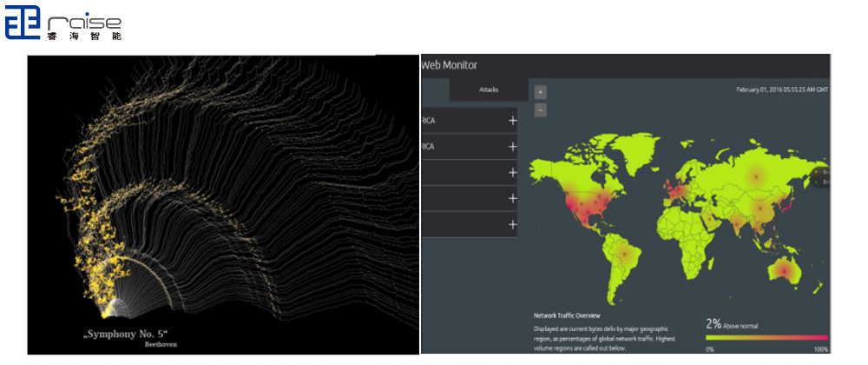Image resolution: width=868 pixels, height=365 pixels.
Task: Click the "Beethoven" label under the symphony title
Action: tap(161, 344)
